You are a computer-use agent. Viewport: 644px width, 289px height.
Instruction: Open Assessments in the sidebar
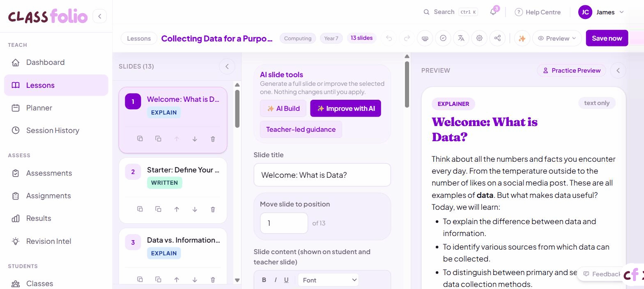pos(56,173)
